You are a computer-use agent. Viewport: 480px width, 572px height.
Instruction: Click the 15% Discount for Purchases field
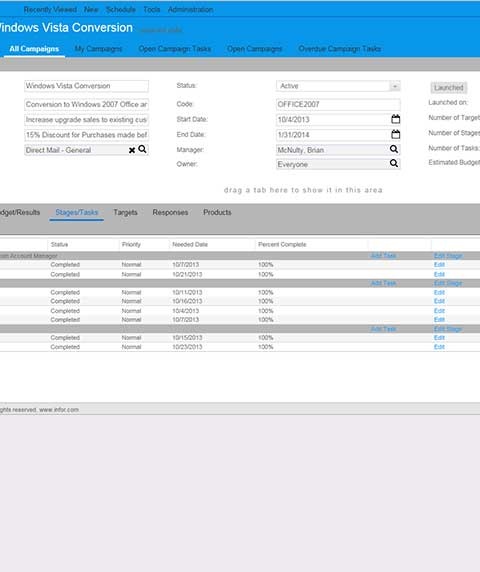[86, 135]
